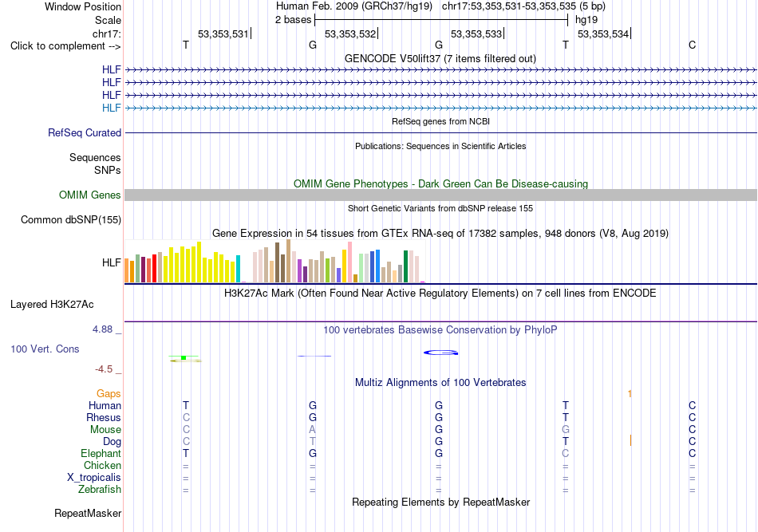This screenshot has width=758, height=532.
Task: Open the light-blue HLF transcript label
Action: (x=111, y=108)
